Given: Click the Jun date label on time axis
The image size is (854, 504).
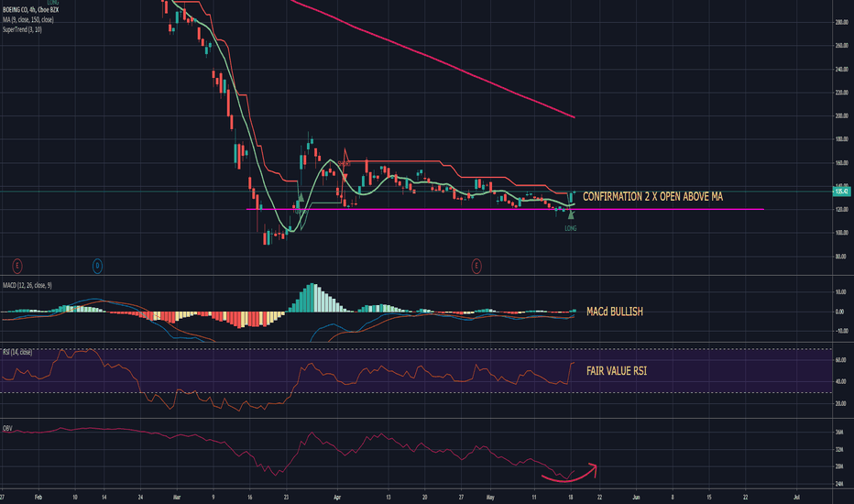Looking at the screenshot, I should [x=636, y=498].
